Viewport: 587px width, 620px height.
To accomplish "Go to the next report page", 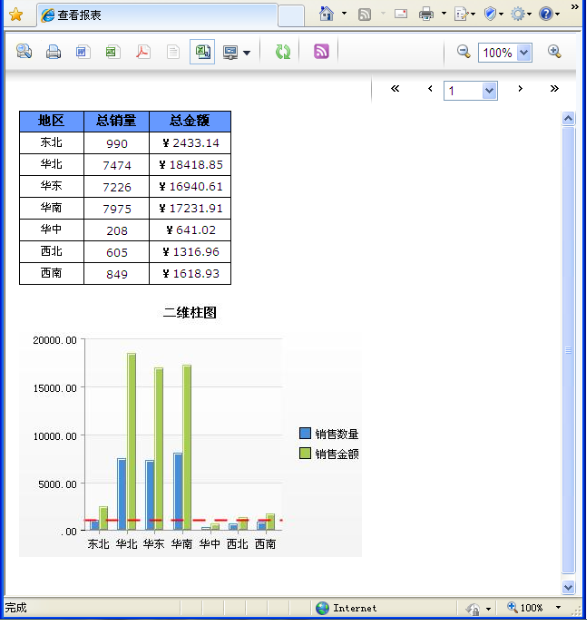I will [520, 89].
